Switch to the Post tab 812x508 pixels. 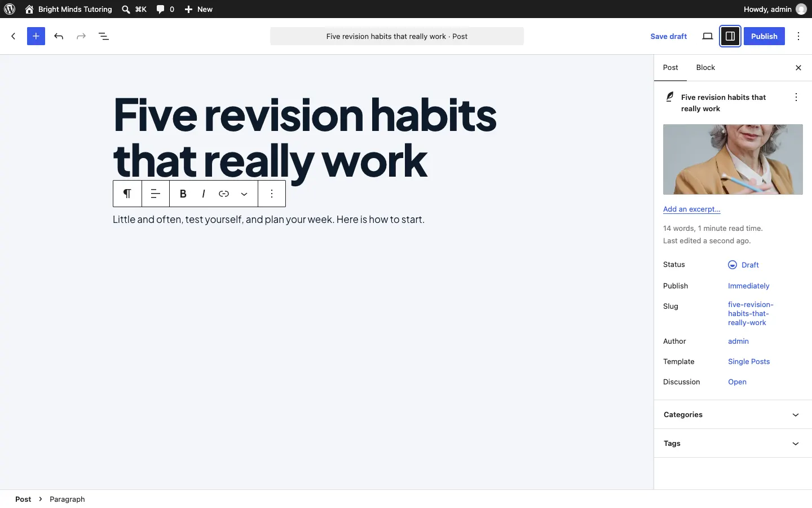(670, 68)
